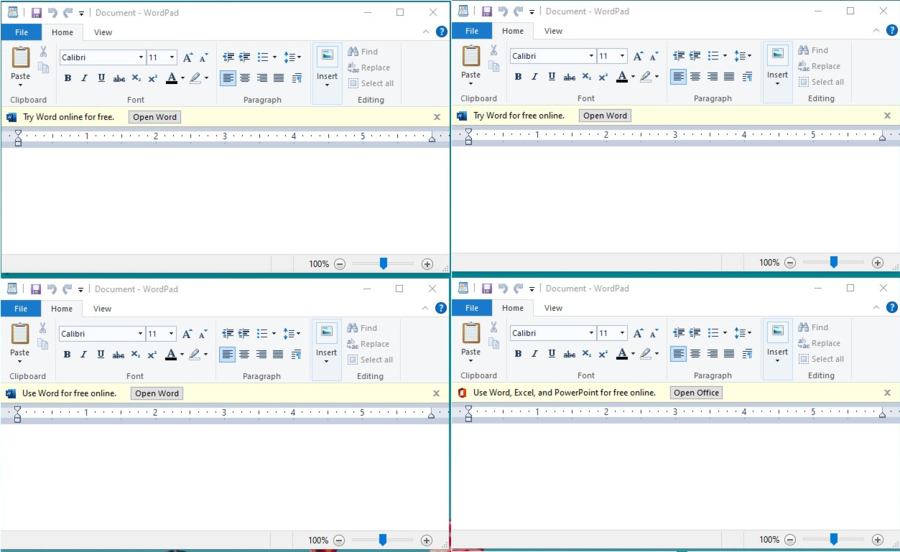
Task: Click Decrease indent in the 'Use Word for free online' window
Action: coord(228,333)
